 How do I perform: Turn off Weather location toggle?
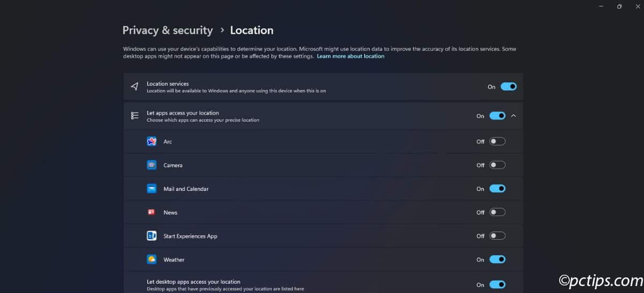[x=497, y=260]
